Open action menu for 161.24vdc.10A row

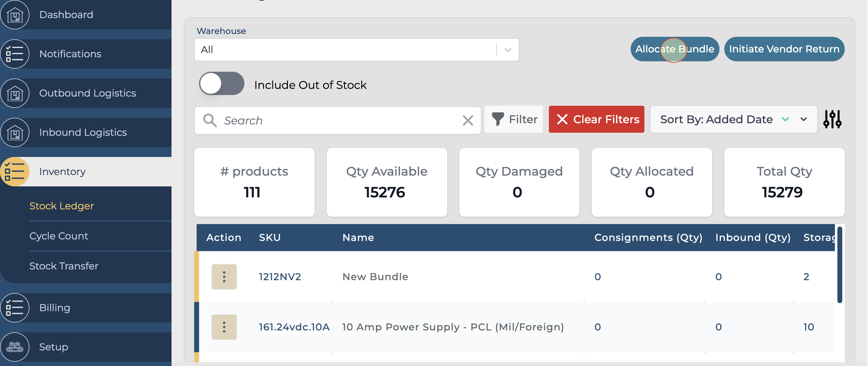(x=224, y=327)
